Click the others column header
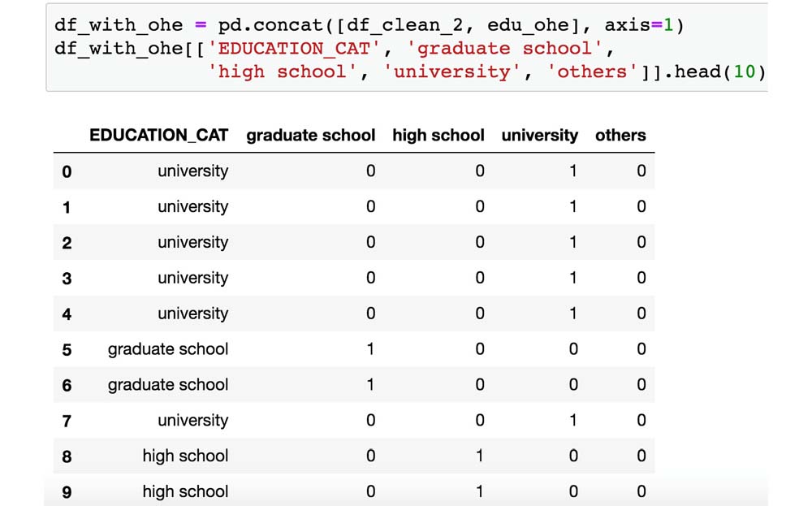This screenshot has width=812, height=506. pos(620,136)
